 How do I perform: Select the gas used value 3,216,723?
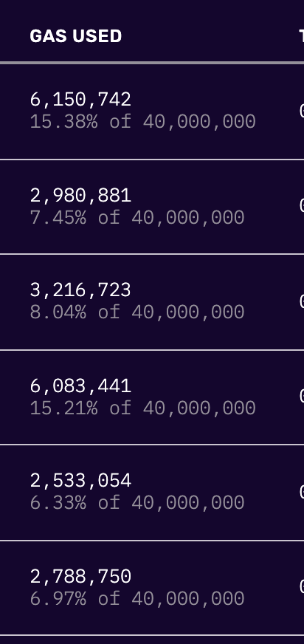pyautogui.click(x=80, y=290)
